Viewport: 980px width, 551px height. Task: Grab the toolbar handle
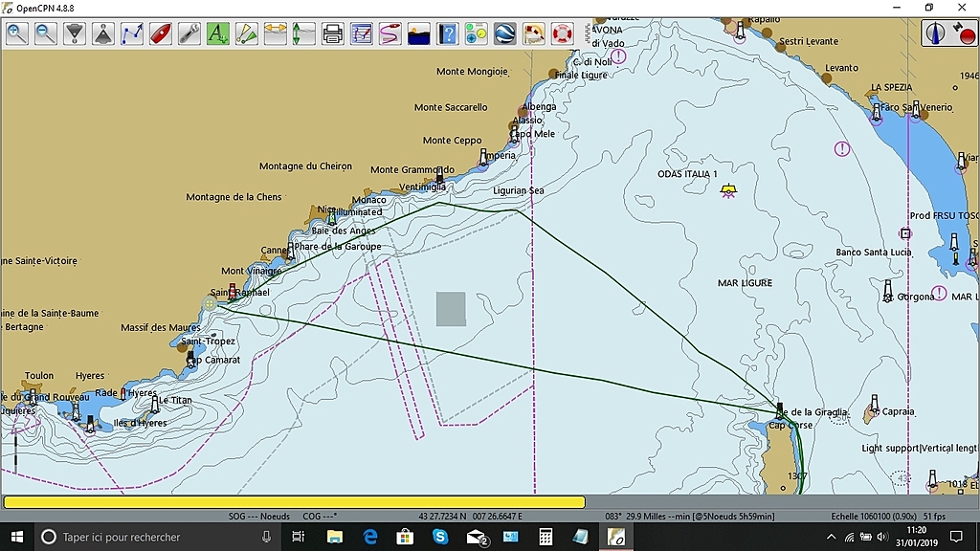[x=587, y=33]
